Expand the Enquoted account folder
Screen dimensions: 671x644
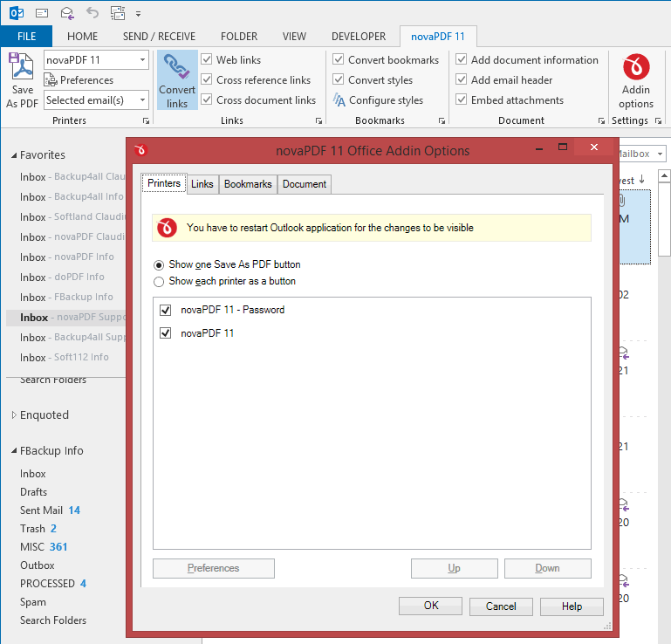pos(14,414)
